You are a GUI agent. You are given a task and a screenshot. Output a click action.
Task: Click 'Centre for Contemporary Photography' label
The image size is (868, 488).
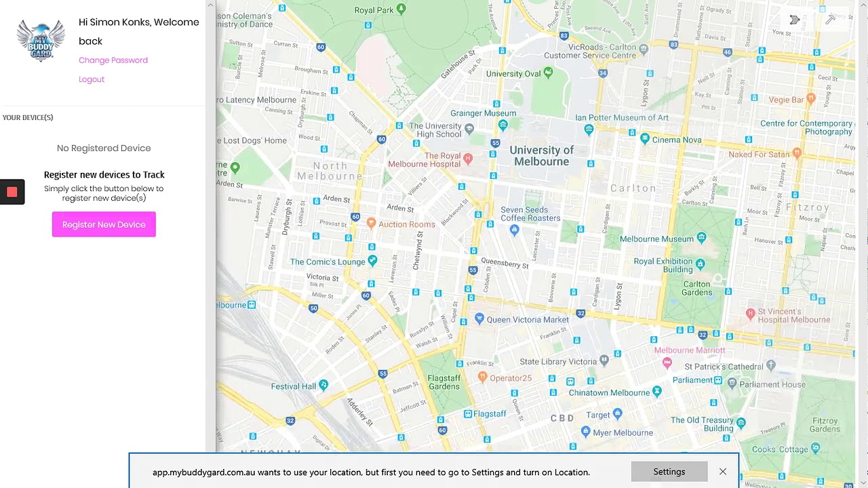tap(806, 127)
